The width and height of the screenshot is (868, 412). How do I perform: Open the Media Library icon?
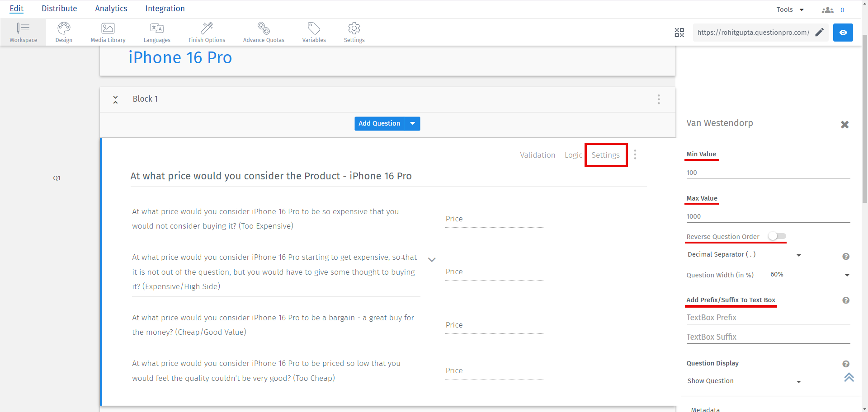point(108,28)
